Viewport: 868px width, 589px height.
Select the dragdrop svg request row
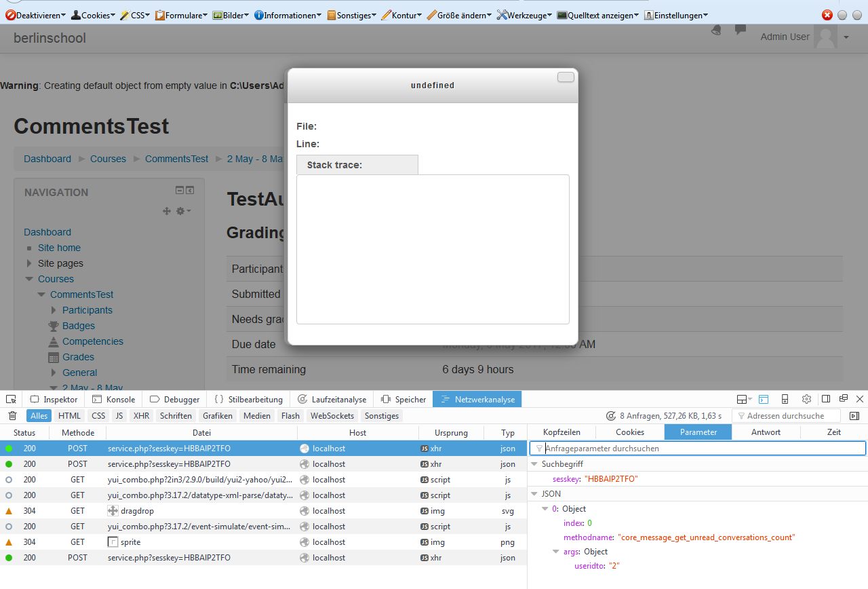tap(264, 511)
